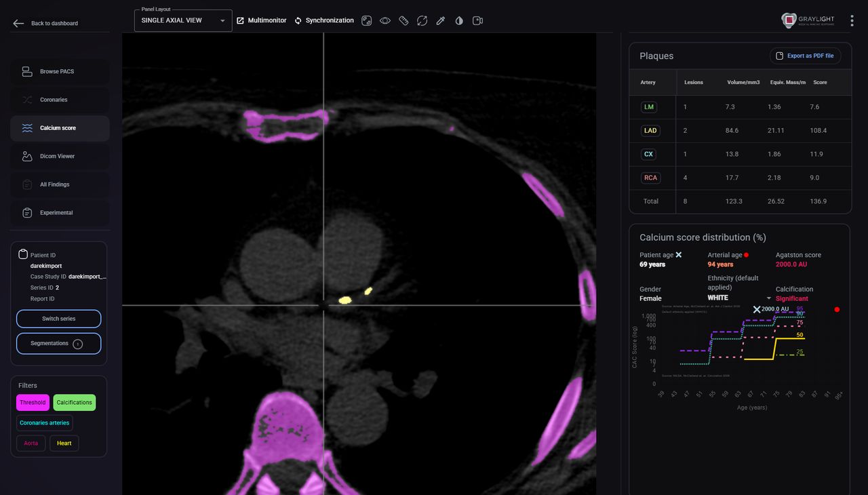The width and height of the screenshot is (868, 495).
Task: Click the rotate arrows icon in toolbar
Action: pyautogui.click(x=422, y=20)
